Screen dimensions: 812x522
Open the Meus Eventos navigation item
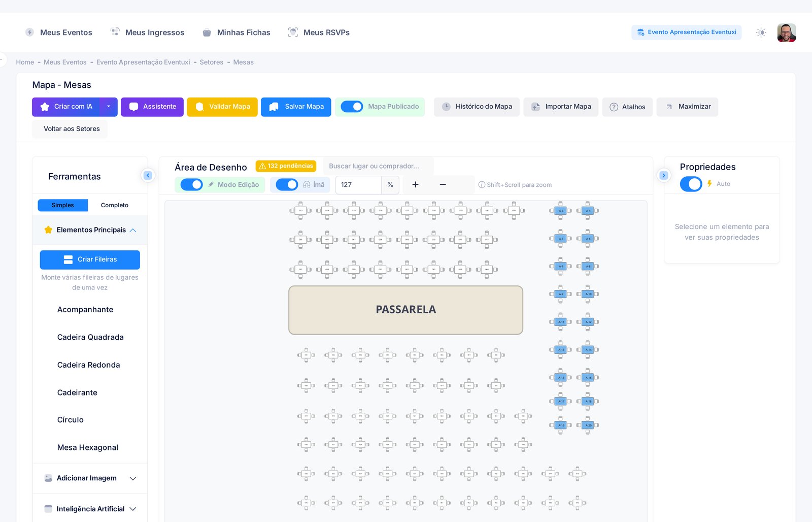pos(59,32)
